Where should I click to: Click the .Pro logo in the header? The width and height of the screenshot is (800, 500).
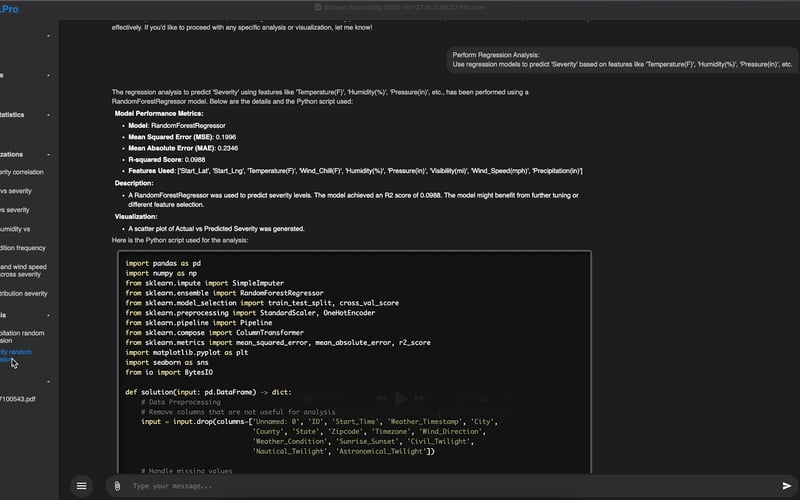(x=9, y=9)
